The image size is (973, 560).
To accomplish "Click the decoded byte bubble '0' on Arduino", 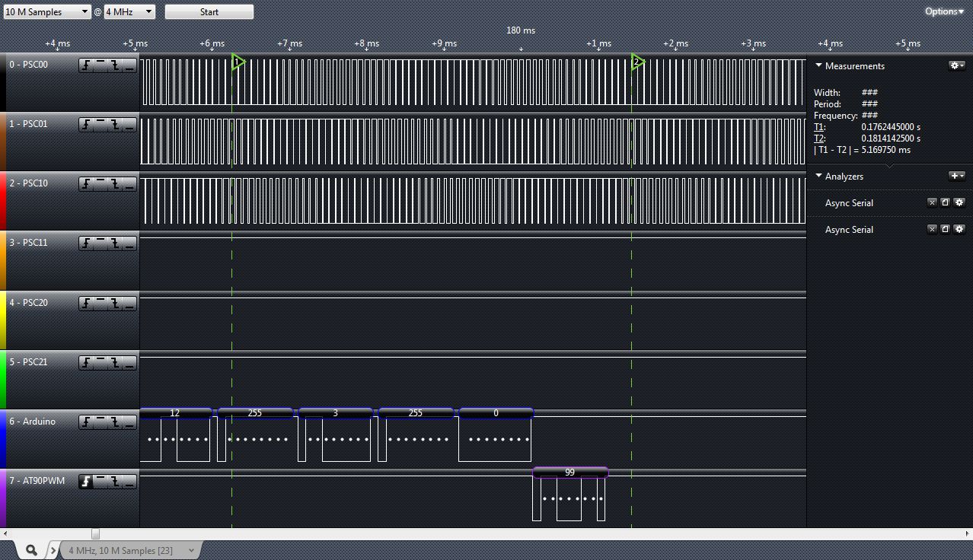I will click(x=496, y=413).
